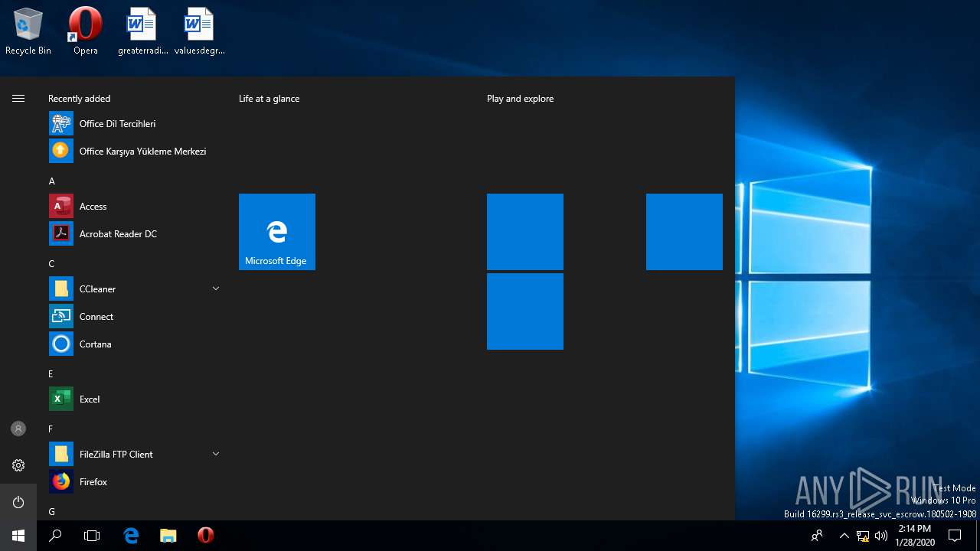Launch Opera from the taskbar

point(205,536)
